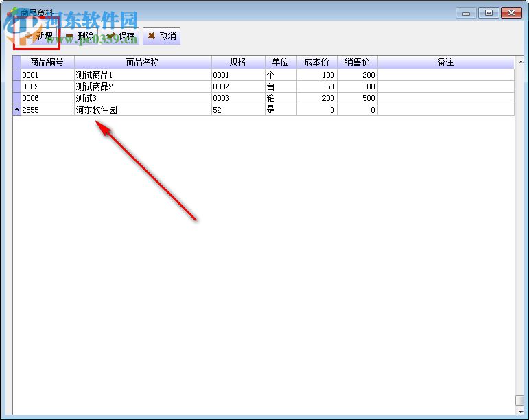529x420 pixels.
Task: Click spec cell 0003
Action: (238, 98)
